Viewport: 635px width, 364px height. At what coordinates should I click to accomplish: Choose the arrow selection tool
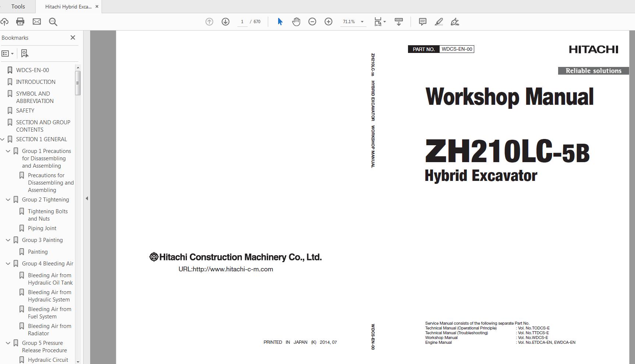pos(280,22)
